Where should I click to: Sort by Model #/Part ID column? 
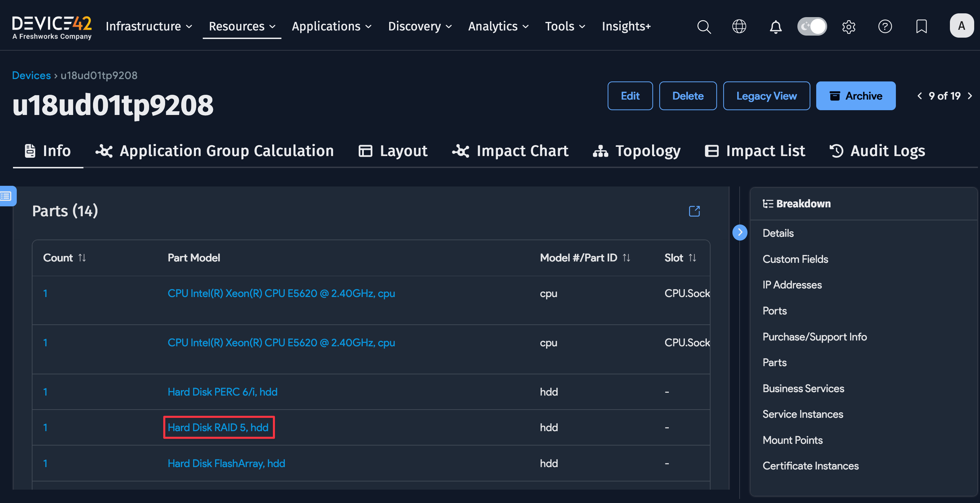click(626, 258)
